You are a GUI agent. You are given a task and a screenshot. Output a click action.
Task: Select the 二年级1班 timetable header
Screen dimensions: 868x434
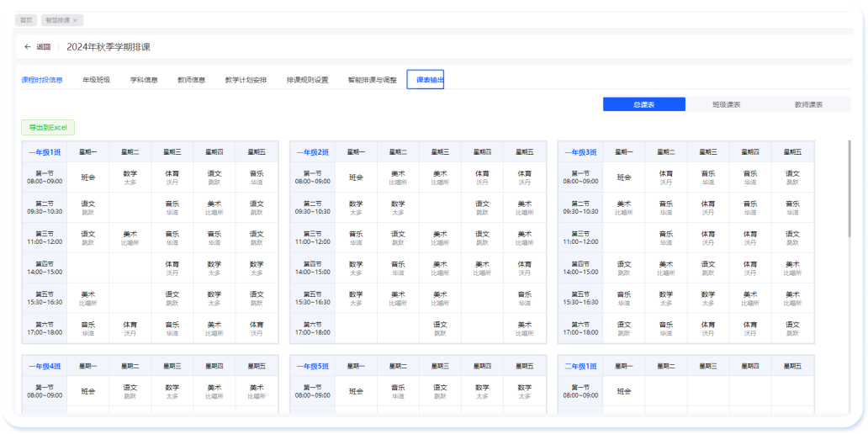(580, 366)
